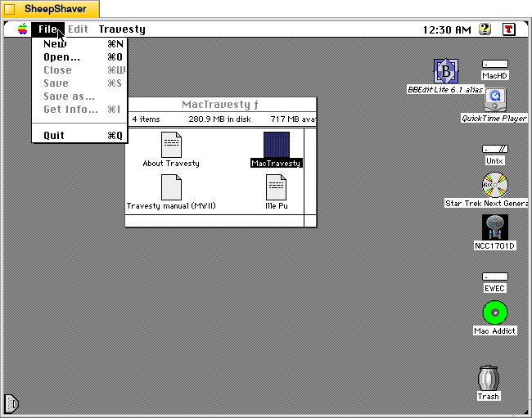Choose Open... from the File menu
The image size is (532, 418).
pos(79,57)
